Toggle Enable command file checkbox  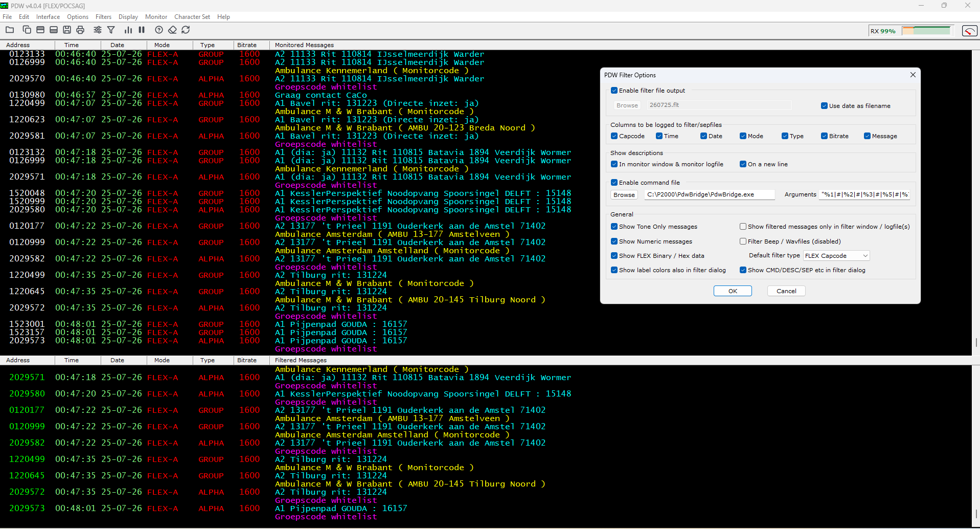614,183
